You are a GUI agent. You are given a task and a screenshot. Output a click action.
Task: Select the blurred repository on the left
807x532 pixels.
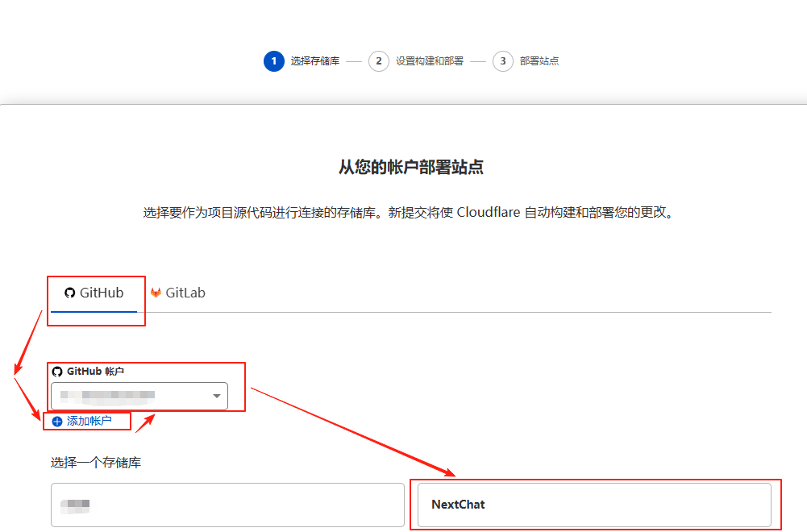click(227, 505)
